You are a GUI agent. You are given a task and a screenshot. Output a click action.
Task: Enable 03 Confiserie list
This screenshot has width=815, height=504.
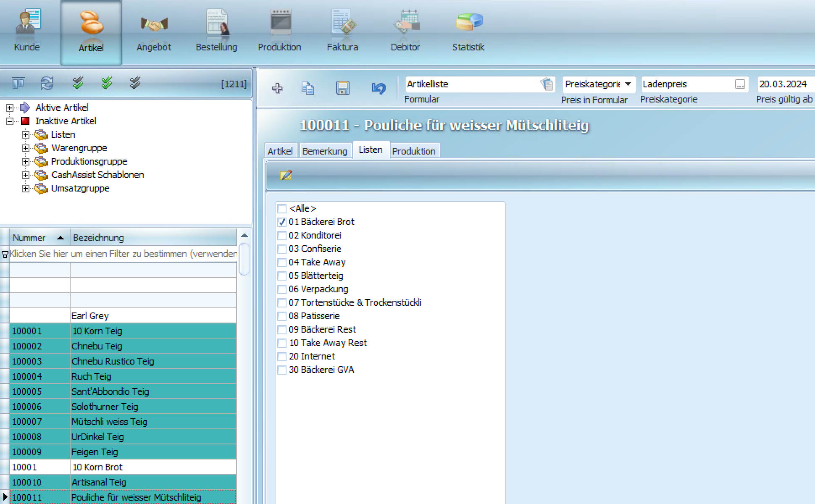click(x=282, y=249)
